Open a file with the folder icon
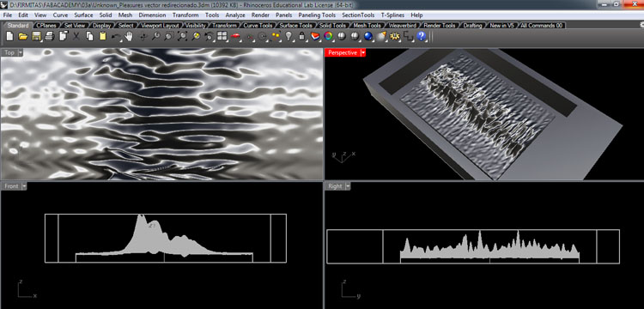The height and width of the screenshot is (309, 644). tap(23, 37)
